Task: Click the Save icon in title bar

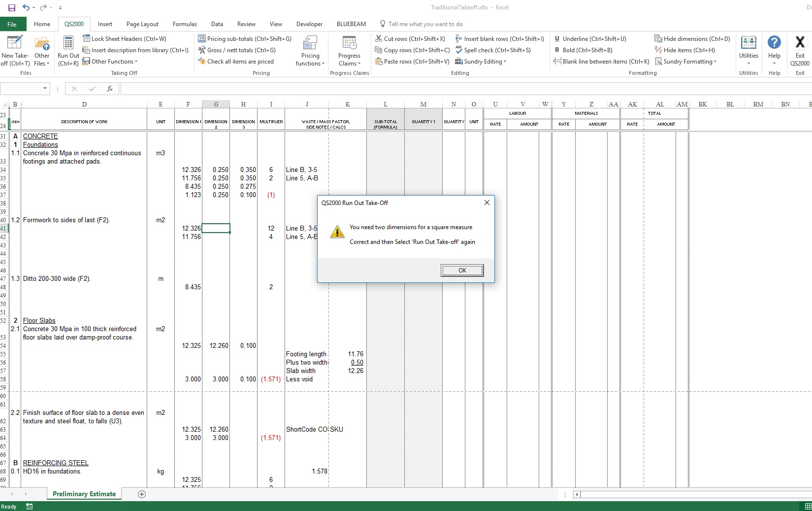Action: pyautogui.click(x=12, y=8)
